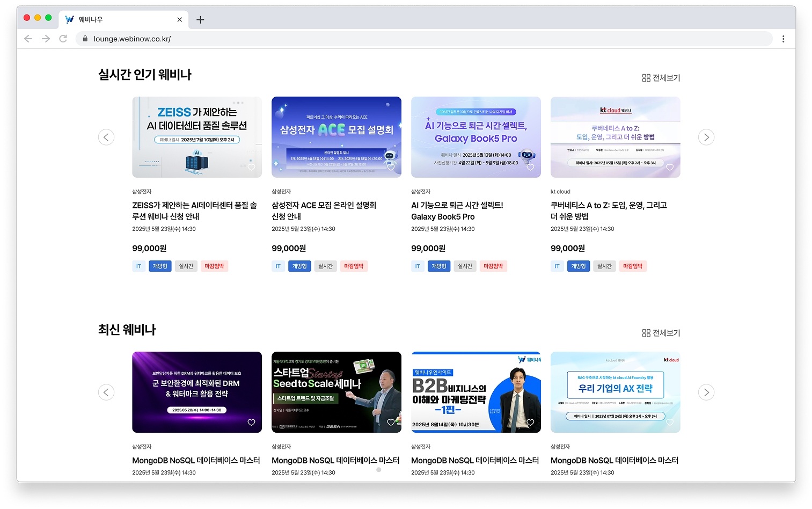Click the browser back arrow
This screenshot has width=812, height=509.
28,39
